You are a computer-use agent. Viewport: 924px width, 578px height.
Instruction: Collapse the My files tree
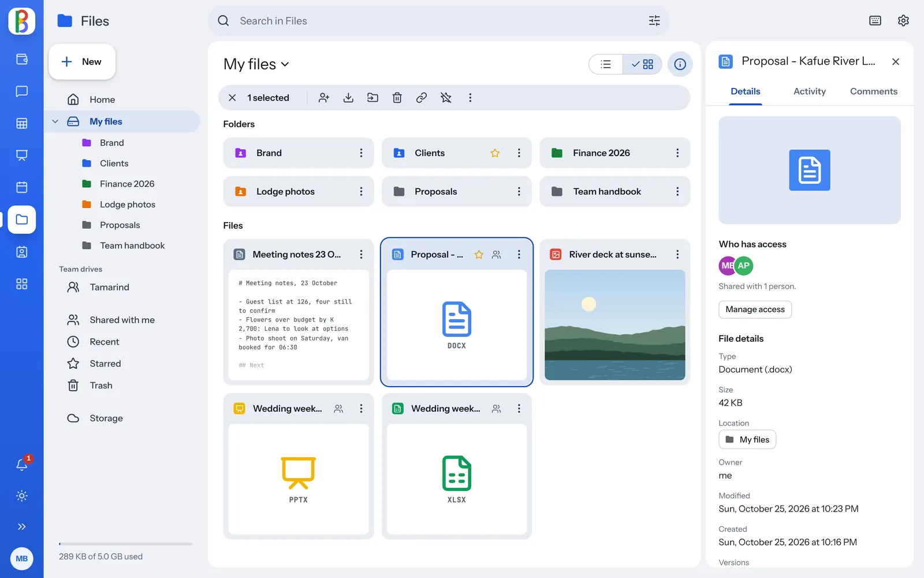(55, 121)
